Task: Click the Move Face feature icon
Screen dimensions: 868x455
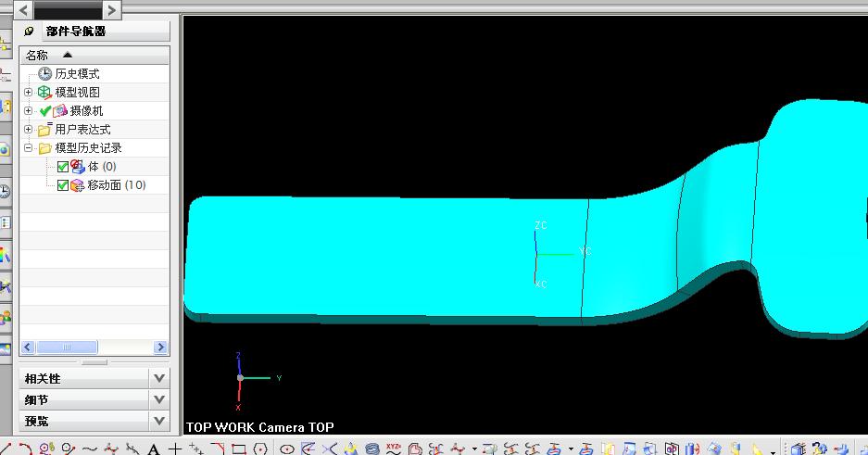Action: (78, 185)
